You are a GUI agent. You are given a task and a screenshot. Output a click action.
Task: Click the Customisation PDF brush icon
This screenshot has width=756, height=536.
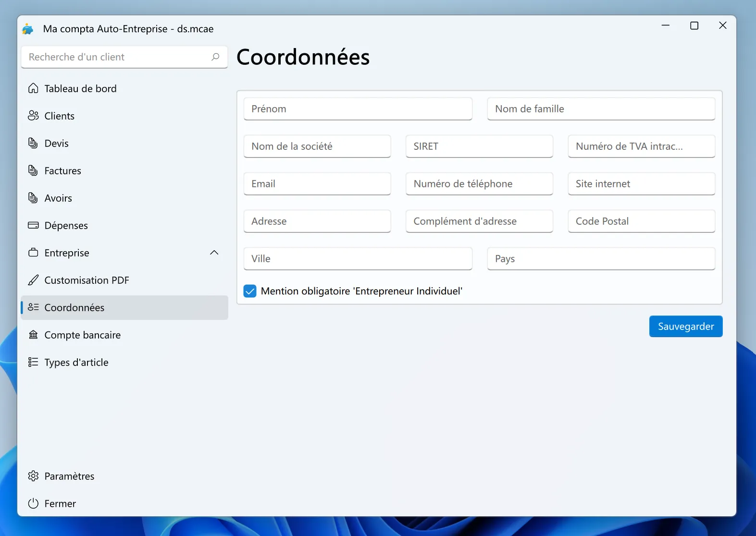tap(33, 280)
